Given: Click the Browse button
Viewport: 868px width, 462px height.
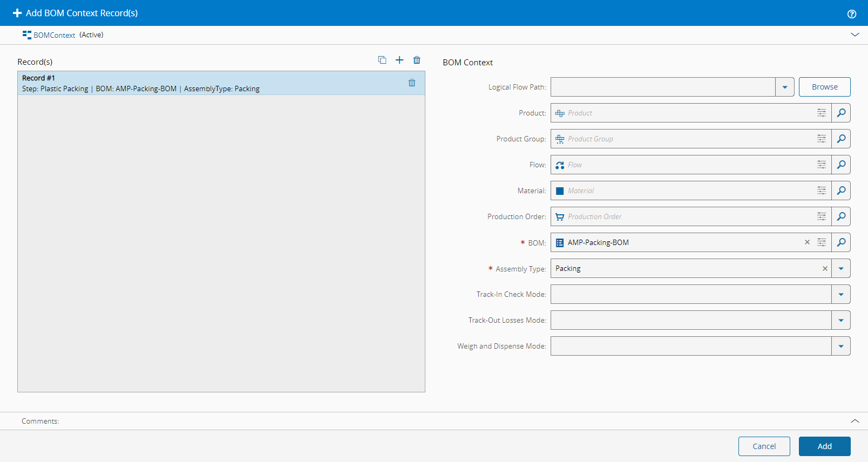Looking at the screenshot, I should coord(824,87).
